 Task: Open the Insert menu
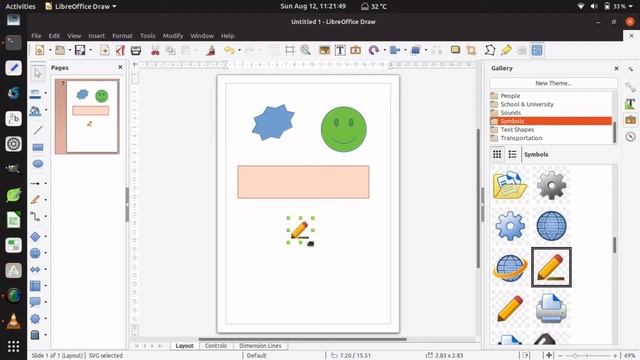point(97,36)
